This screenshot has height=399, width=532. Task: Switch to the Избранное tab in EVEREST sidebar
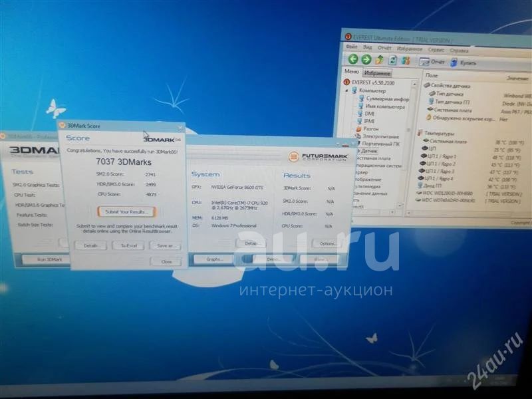pos(377,73)
